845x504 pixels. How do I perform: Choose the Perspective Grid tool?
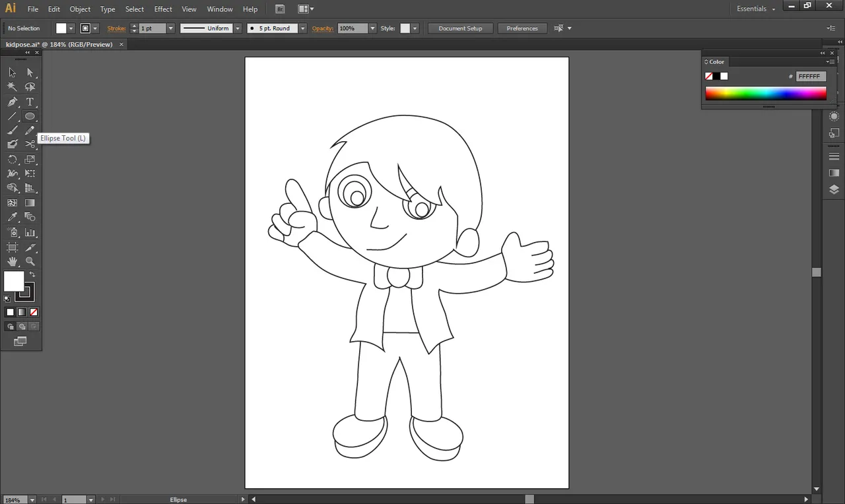point(30,188)
